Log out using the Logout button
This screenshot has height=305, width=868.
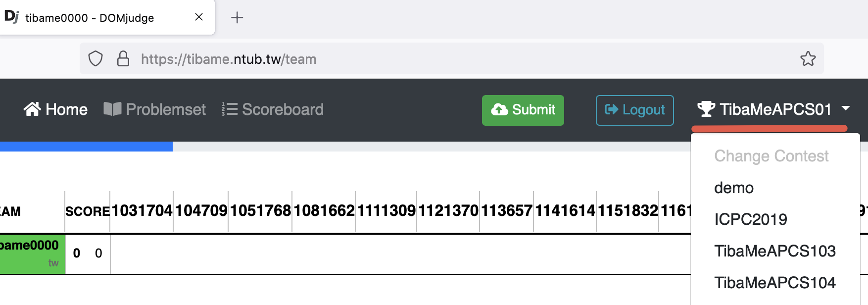[634, 110]
